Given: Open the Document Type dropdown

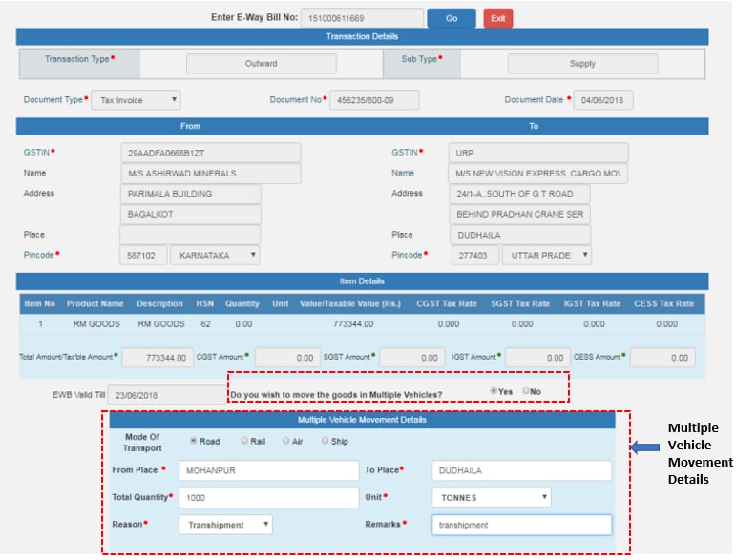Looking at the screenshot, I should coord(137,100).
